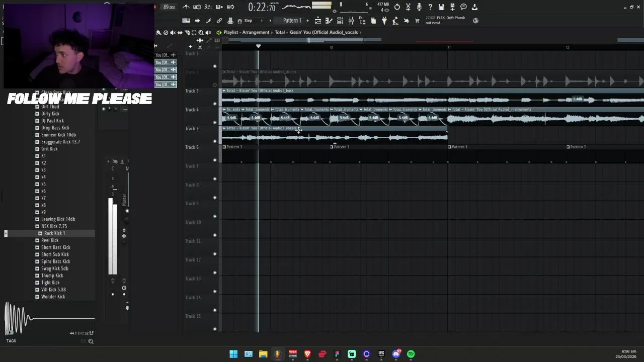Viewport: 644px width, 362px height.
Task: Select the playlist zoom magnifier tool
Action: click(201, 33)
